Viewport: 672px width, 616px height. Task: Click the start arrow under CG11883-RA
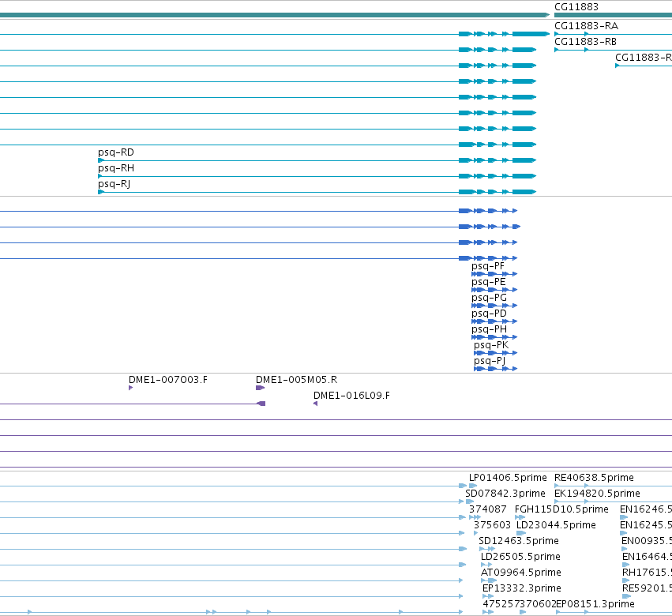pyautogui.click(x=557, y=34)
